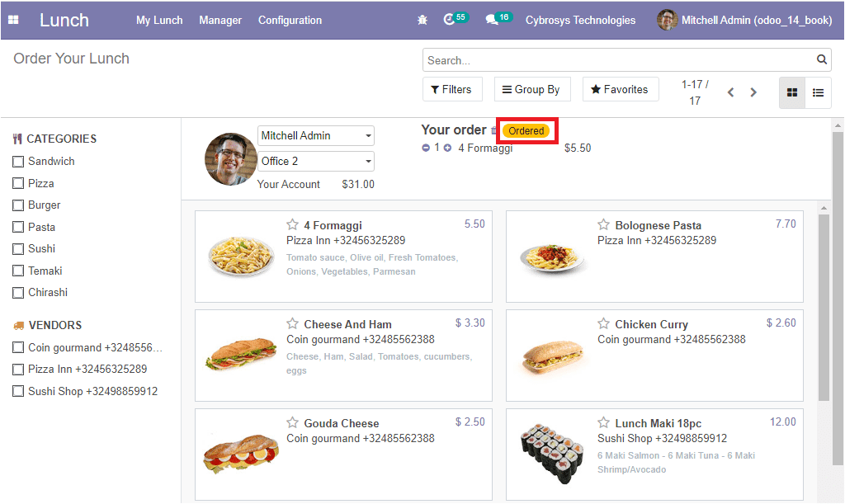This screenshot has height=504, width=845.
Task: Open Mitchell Admin user dropdown
Action: 316,135
